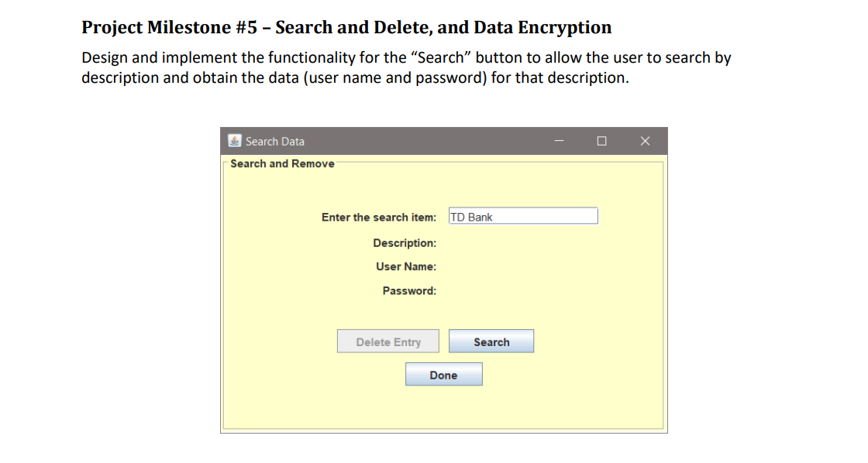Click the empty value area beside Description

(523, 243)
